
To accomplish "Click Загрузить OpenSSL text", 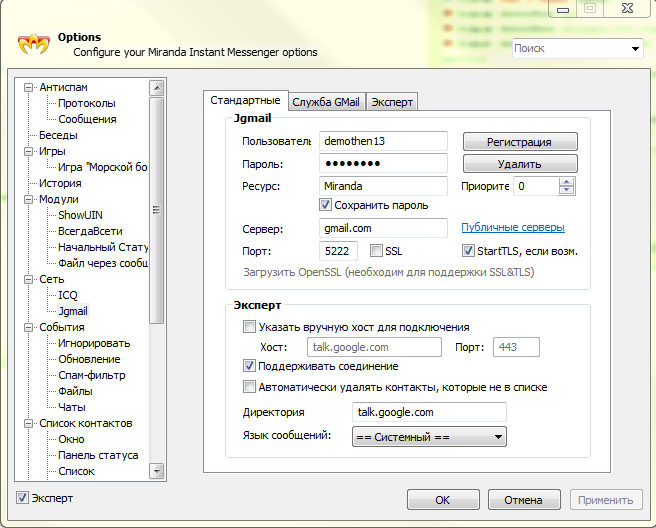I will (389, 272).
